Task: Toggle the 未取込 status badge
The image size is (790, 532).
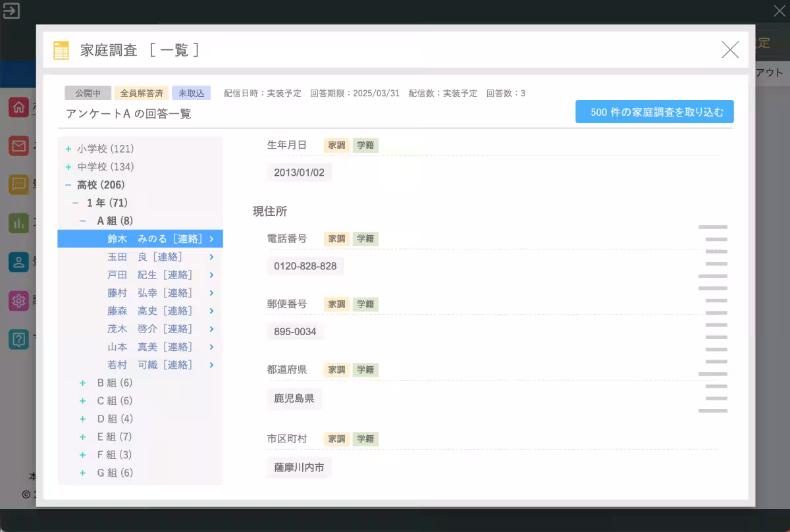Action: click(x=191, y=93)
